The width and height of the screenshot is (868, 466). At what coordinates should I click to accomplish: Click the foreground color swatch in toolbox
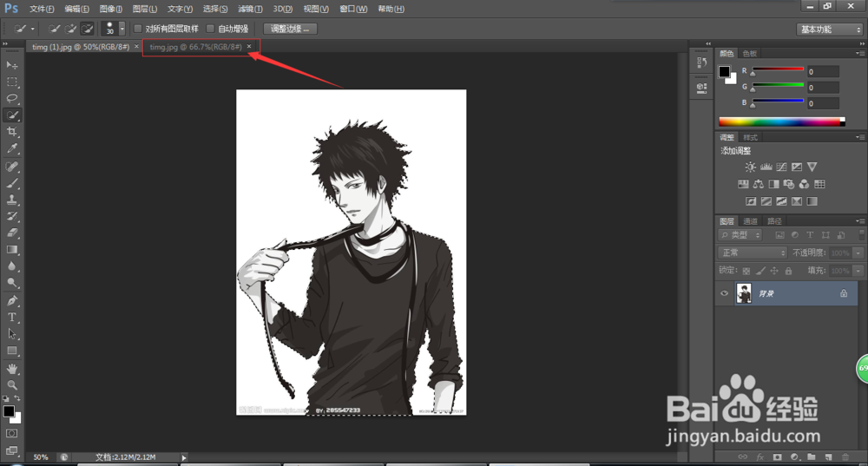click(9, 411)
